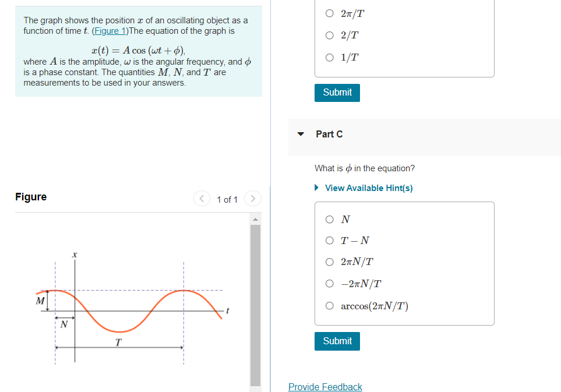Select the 1/T answer option
Screen dimensions: 561x392
329,57
